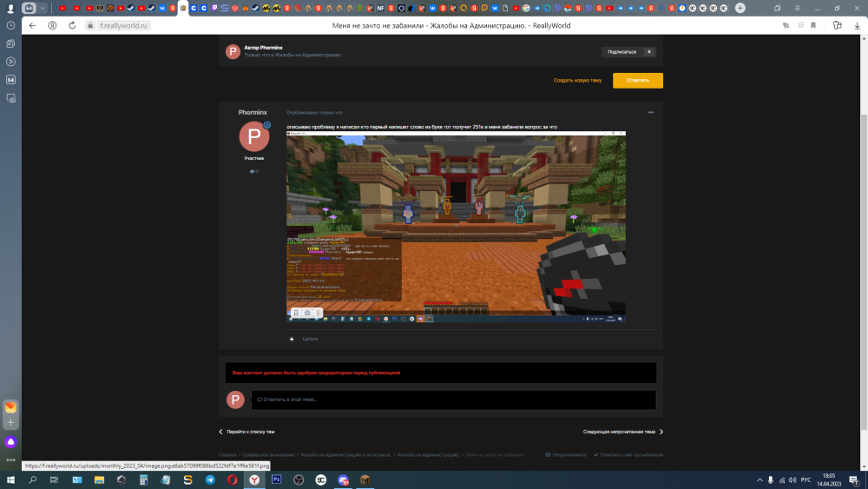Click Гриферское выживание breadcrumb

coord(268,454)
